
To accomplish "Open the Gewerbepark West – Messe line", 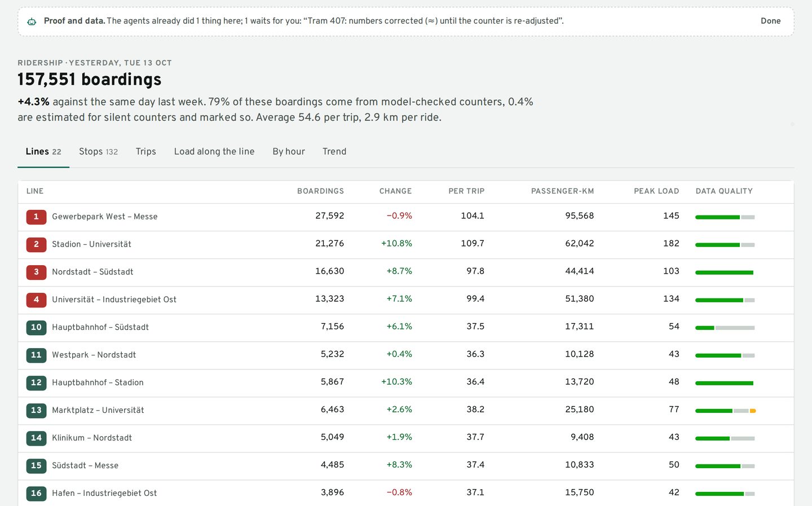I will coord(105,217).
